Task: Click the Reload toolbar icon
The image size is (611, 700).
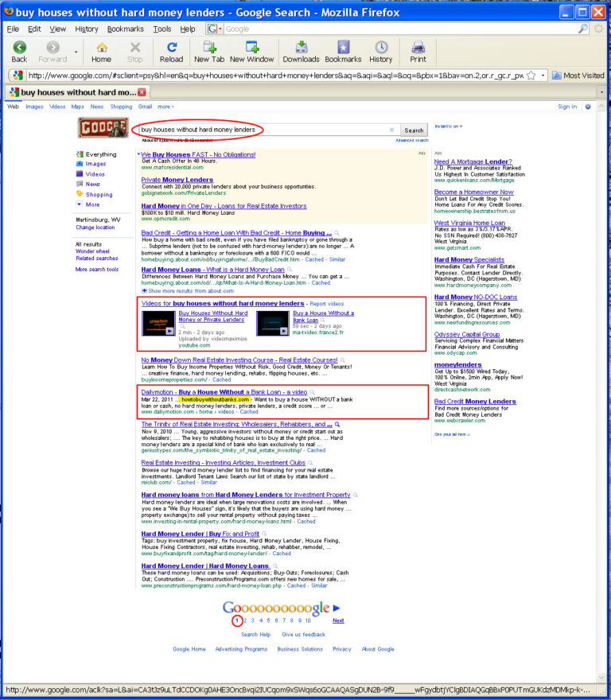Action: (172, 47)
